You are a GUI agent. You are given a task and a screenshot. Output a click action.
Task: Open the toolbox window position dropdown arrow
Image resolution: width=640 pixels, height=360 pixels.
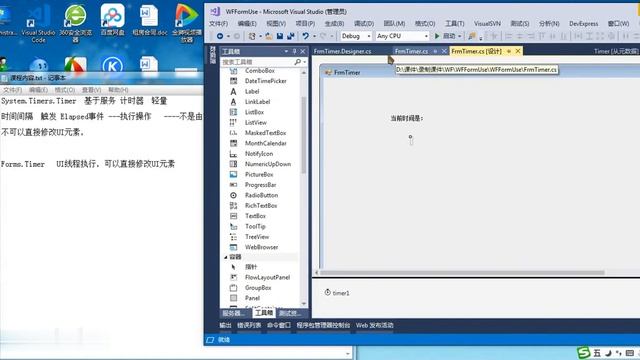coord(286,51)
